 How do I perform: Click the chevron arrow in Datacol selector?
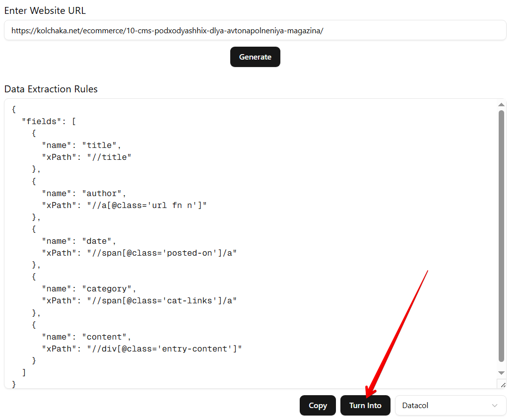(494, 406)
